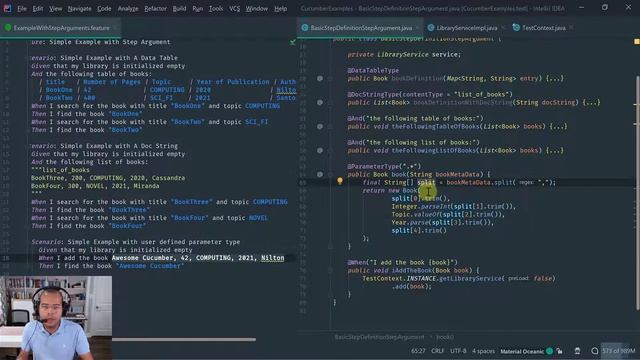Click the memory usage indicator
The height and width of the screenshot is (360, 640).
[x=619, y=351]
